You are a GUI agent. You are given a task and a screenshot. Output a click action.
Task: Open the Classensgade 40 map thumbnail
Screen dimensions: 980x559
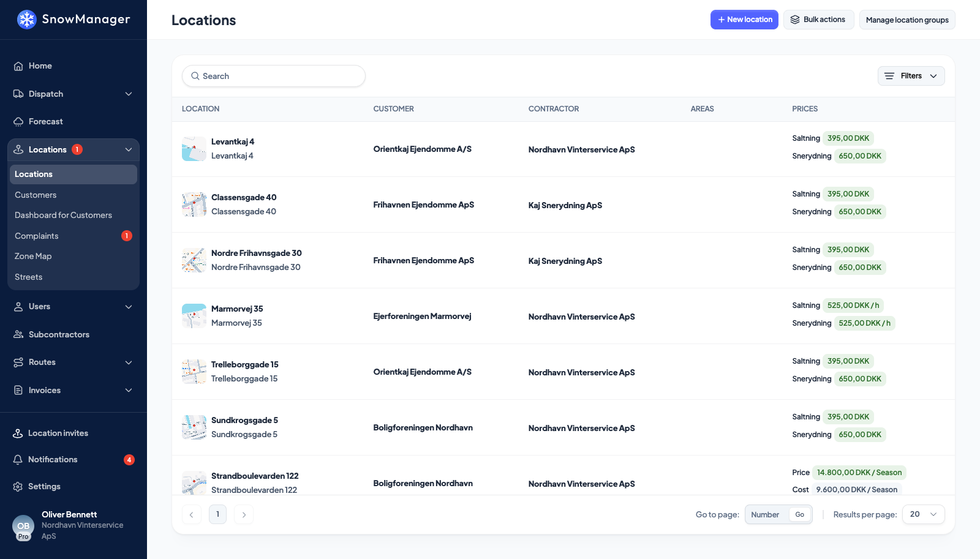click(194, 204)
